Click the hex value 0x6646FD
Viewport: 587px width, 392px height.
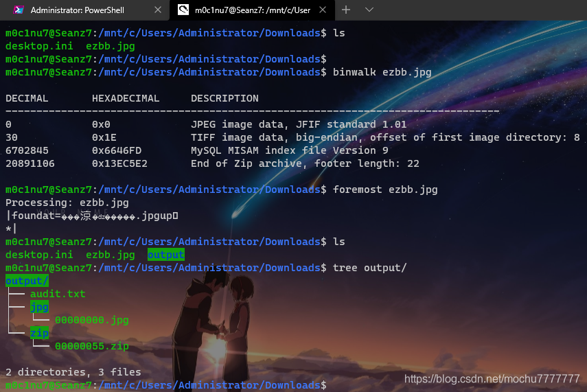tap(117, 150)
